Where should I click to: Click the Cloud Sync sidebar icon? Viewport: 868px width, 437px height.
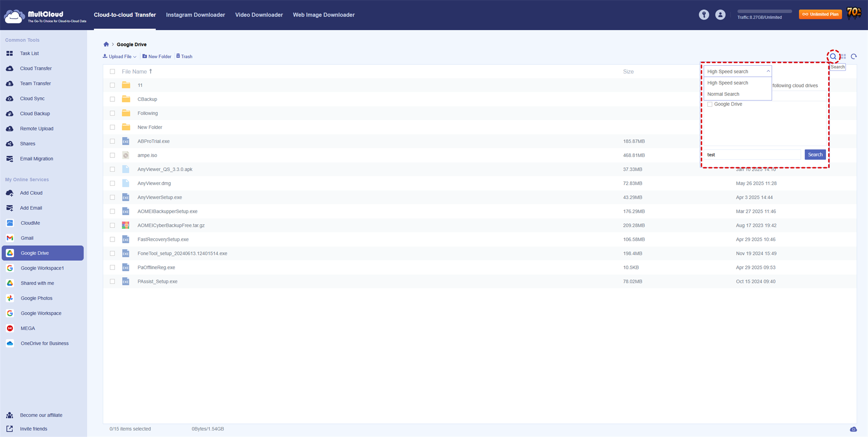pos(10,99)
